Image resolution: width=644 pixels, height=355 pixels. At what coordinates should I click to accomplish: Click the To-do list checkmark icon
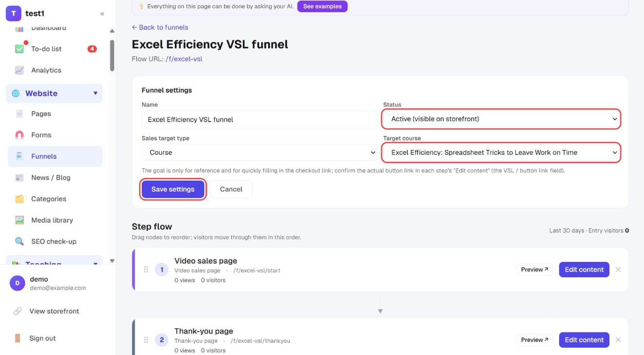[19, 49]
